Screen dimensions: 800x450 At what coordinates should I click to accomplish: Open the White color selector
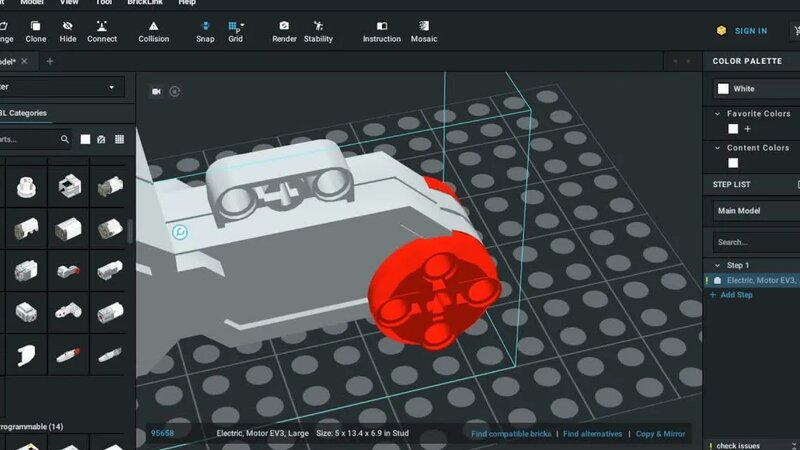(x=757, y=89)
